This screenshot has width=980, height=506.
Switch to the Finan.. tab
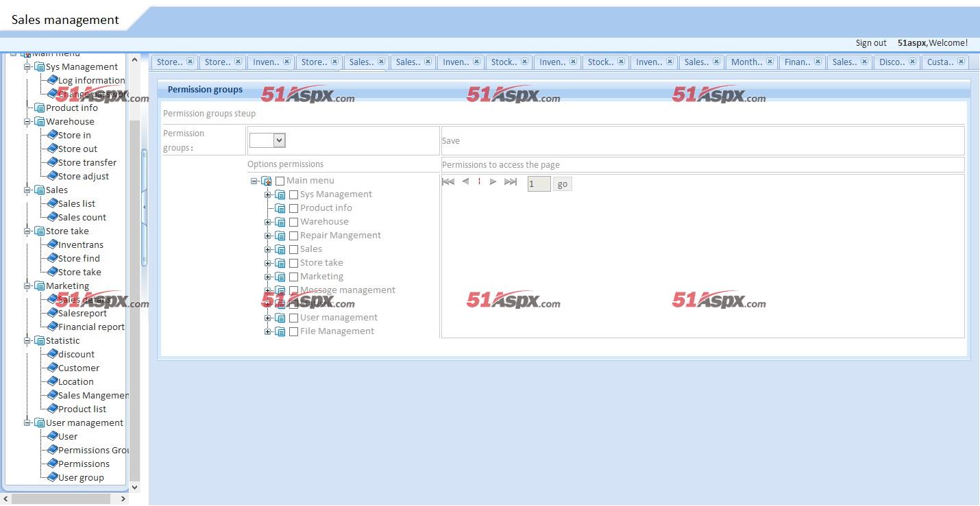[x=797, y=62]
